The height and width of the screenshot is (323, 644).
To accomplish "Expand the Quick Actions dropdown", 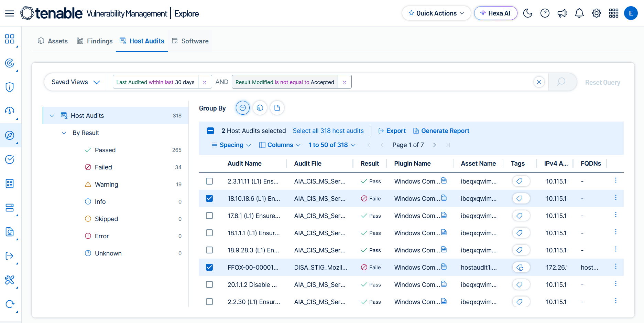I will pyautogui.click(x=436, y=13).
